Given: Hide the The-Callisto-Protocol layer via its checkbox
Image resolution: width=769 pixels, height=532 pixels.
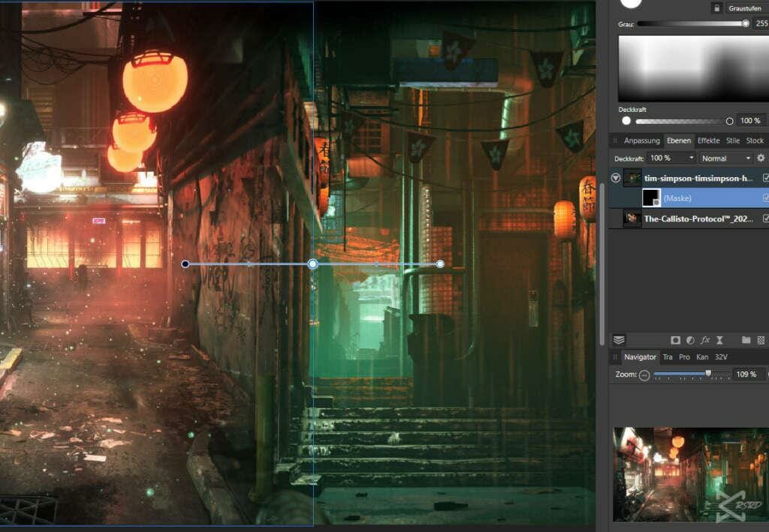Looking at the screenshot, I should click(765, 219).
